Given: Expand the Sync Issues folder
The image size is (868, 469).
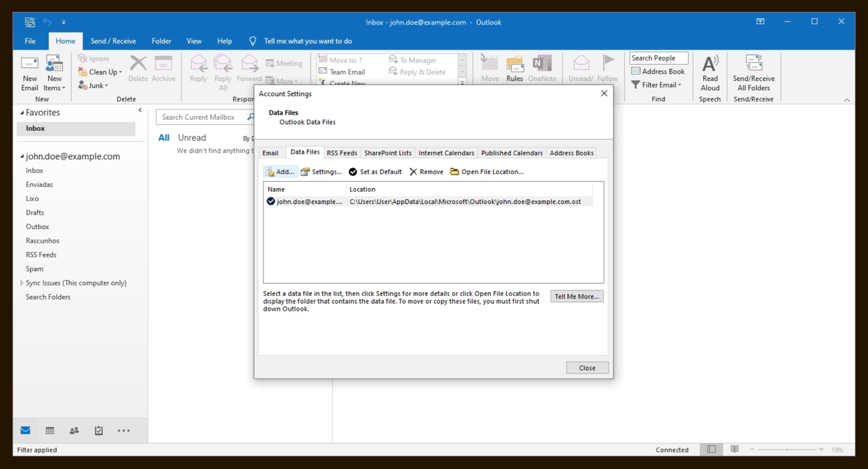Looking at the screenshot, I should (x=22, y=283).
